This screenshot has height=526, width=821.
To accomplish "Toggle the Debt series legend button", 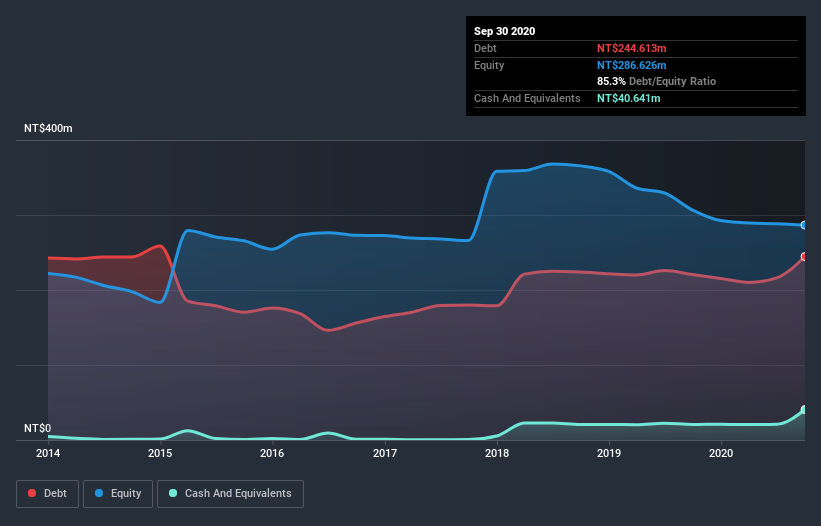I will [47, 494].
